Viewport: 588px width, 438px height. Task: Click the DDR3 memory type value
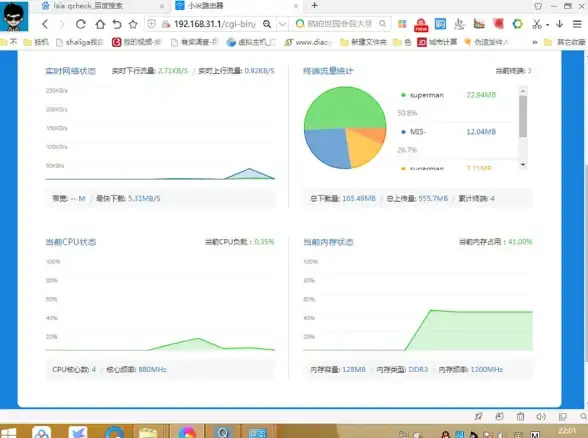coord(418,369)
